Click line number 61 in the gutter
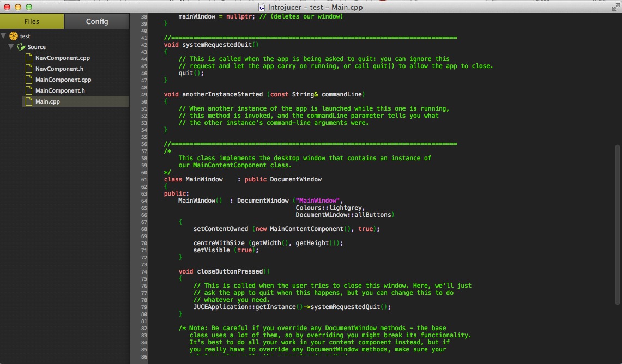Image resolution: width=622 pixels, height=364 pixels. (143, 180)
